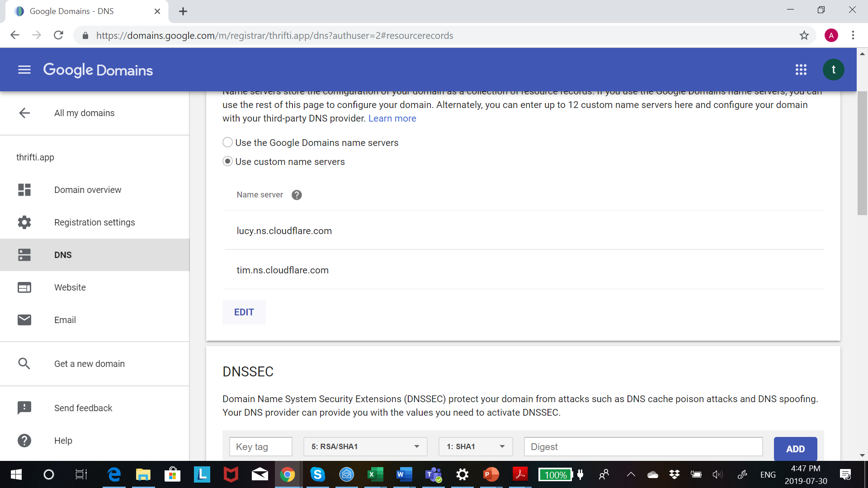Focus the Key tag input field
This screenshot has height=488, width=868.
click(261, 446)
